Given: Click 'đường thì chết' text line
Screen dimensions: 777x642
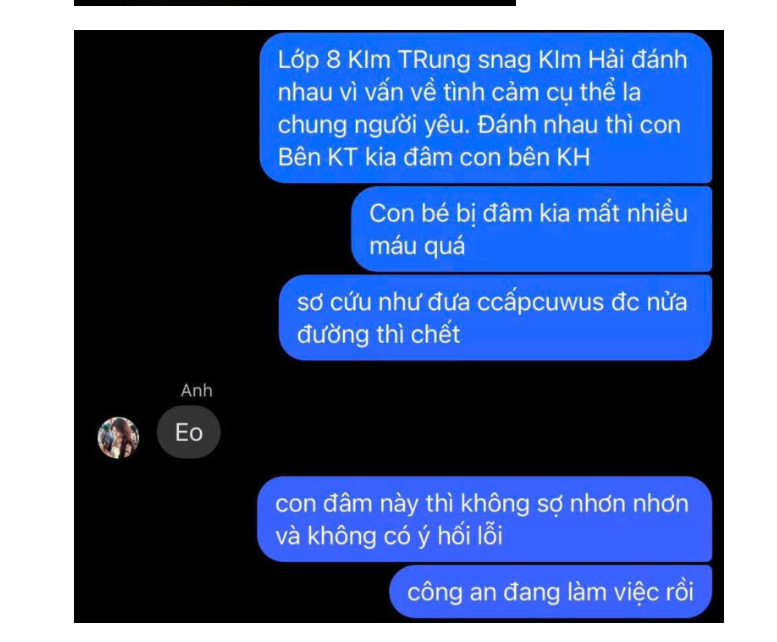Looking at the screenshot, I should click(x=379, y=334).
